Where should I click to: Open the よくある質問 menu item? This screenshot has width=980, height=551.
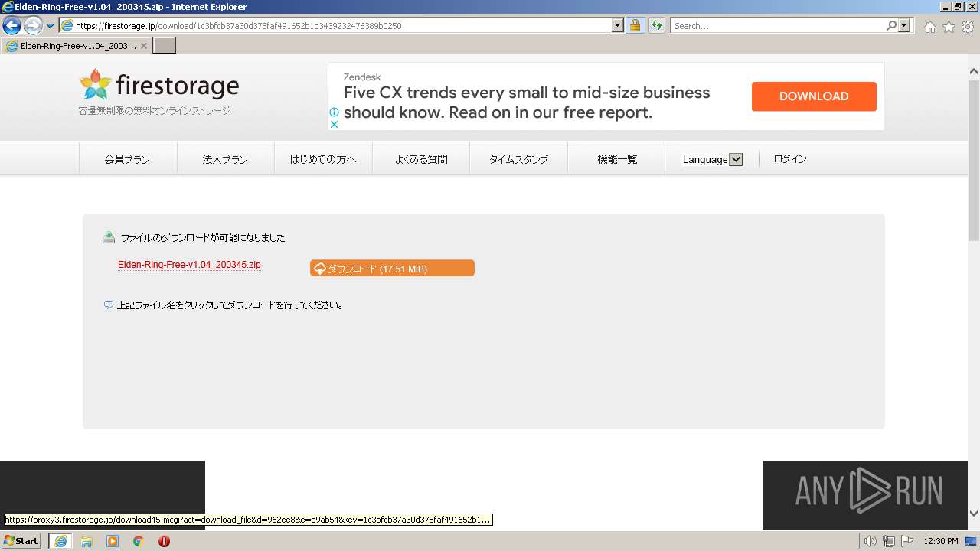pyautogui.click(x=421, y=159)
